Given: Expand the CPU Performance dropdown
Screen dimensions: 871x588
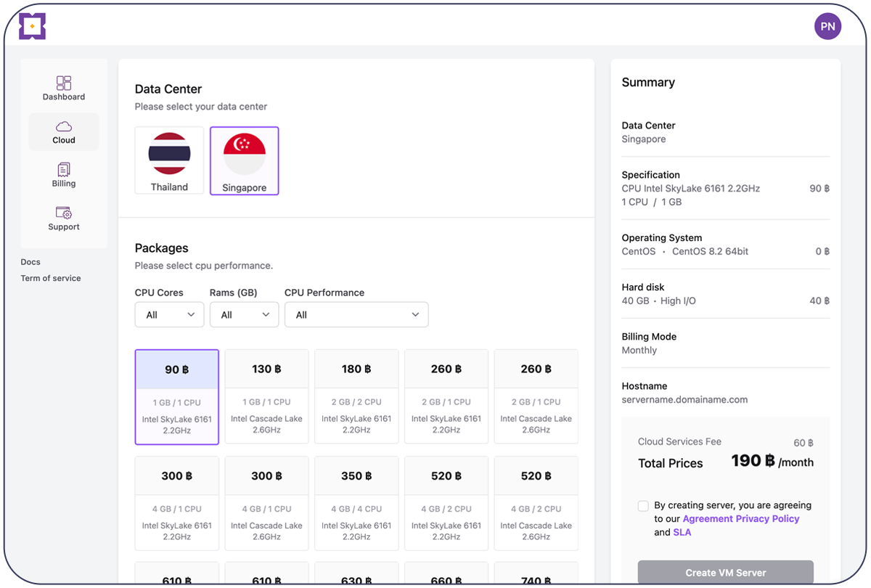Looking at the screenshot, I should (356, 314).
